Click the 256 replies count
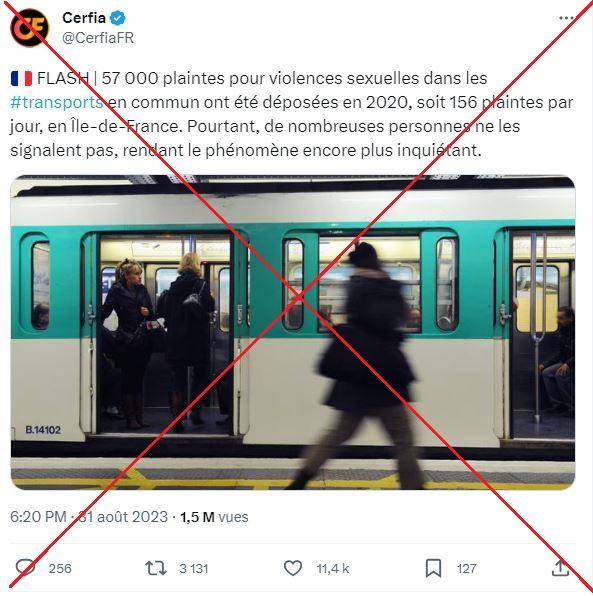The width and height of the screenshot is (593, 596). (60, 568)
